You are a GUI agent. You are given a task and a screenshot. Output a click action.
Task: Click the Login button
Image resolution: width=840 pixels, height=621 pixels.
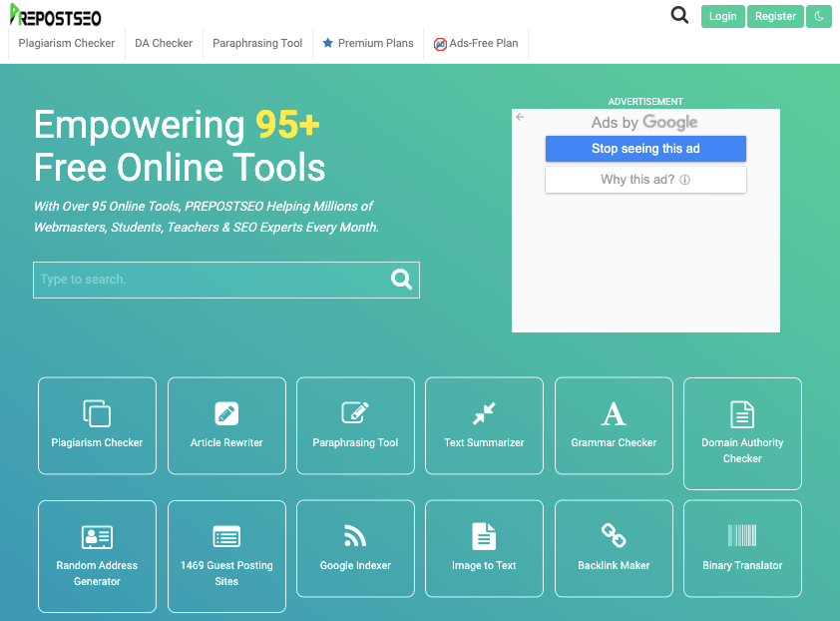click(x=722, y=17)
